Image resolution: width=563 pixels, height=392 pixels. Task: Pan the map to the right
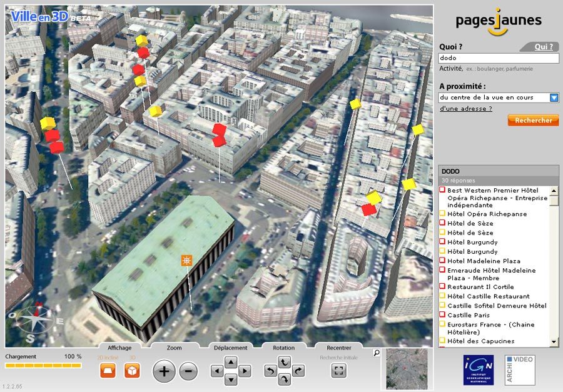point(245,371)
